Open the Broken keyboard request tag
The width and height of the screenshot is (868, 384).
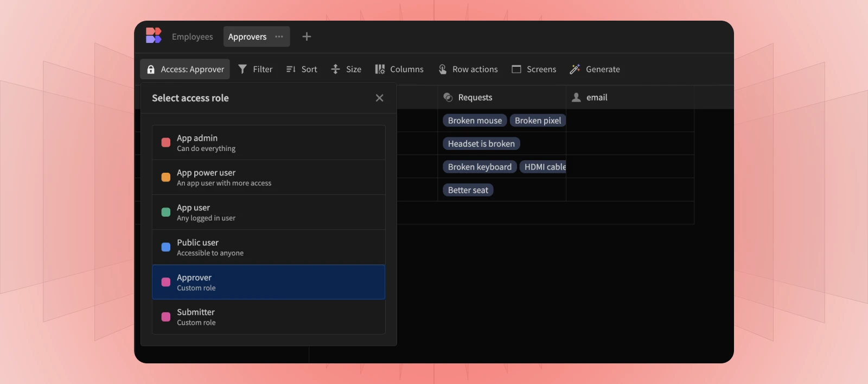(480, 167)
